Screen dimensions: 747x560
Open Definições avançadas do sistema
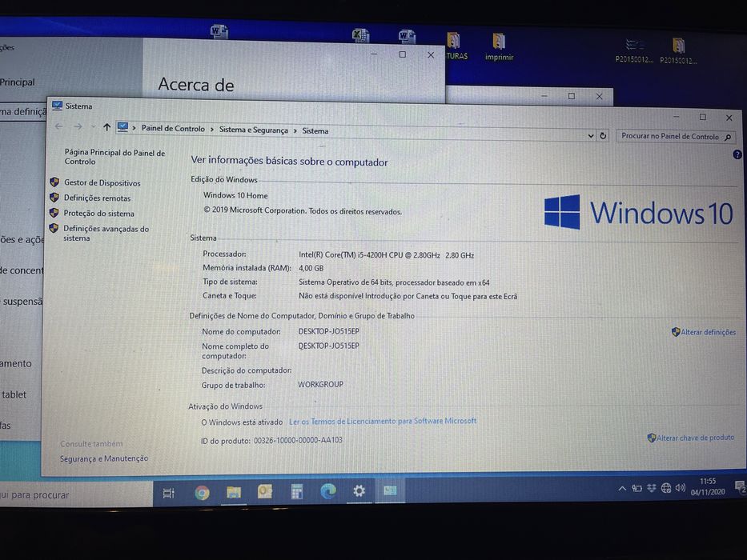[106, 234]
